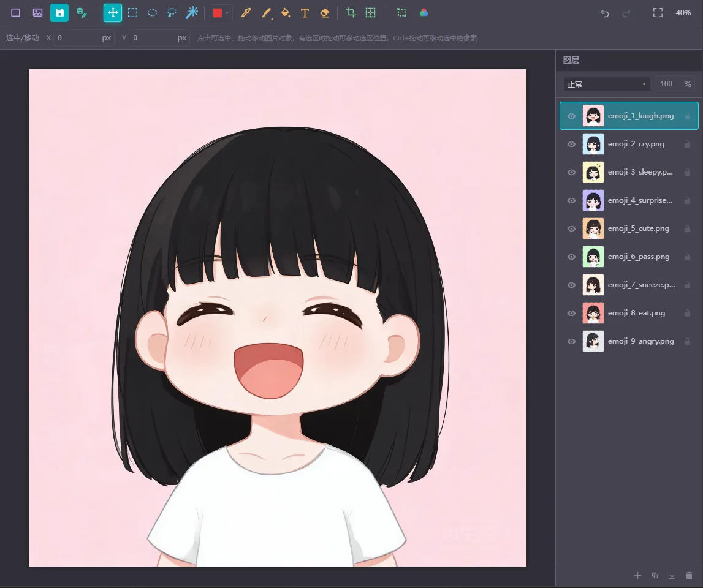Hide the emoji_5_cute.png layer
The width and height of the screenshot is (703, 588).
[571, 228]
